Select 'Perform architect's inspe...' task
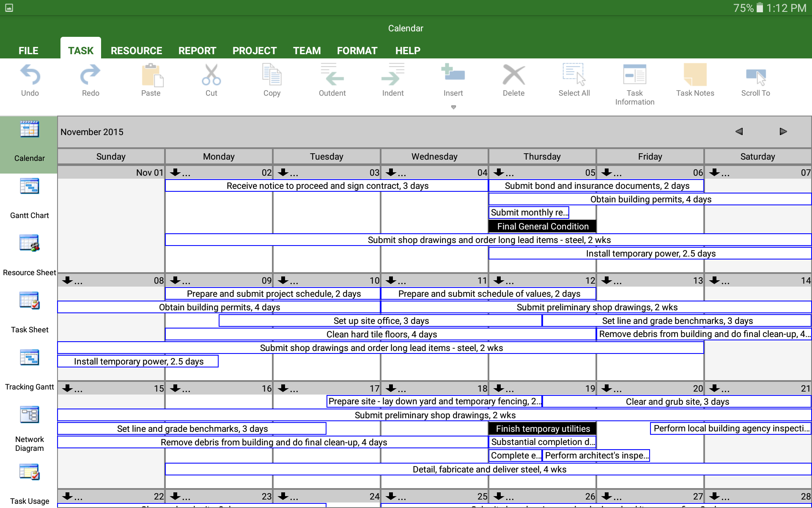Viewport: 812px width, 508px height. [596, 456]
